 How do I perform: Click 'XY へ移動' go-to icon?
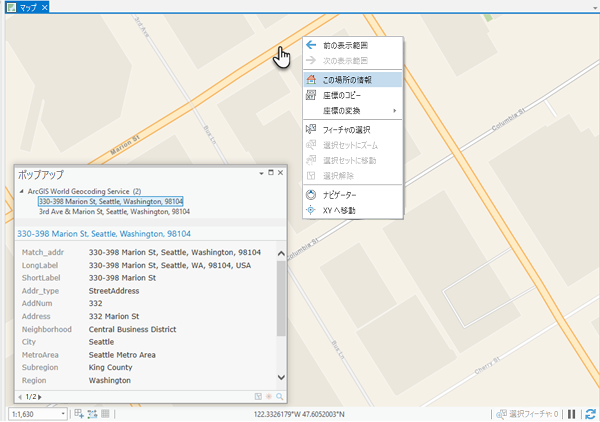click(310, 210)
